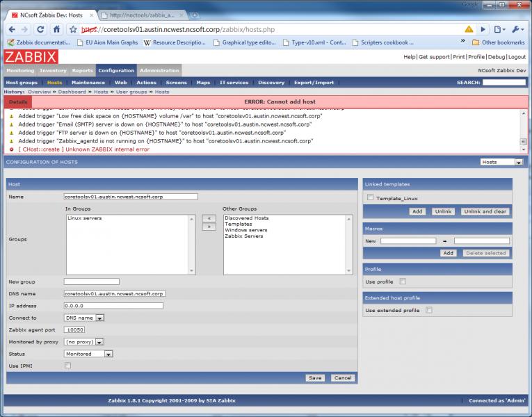Open Zabbix documentation bookmark
The height and width of the screenshot is (417, 532).
39,42
